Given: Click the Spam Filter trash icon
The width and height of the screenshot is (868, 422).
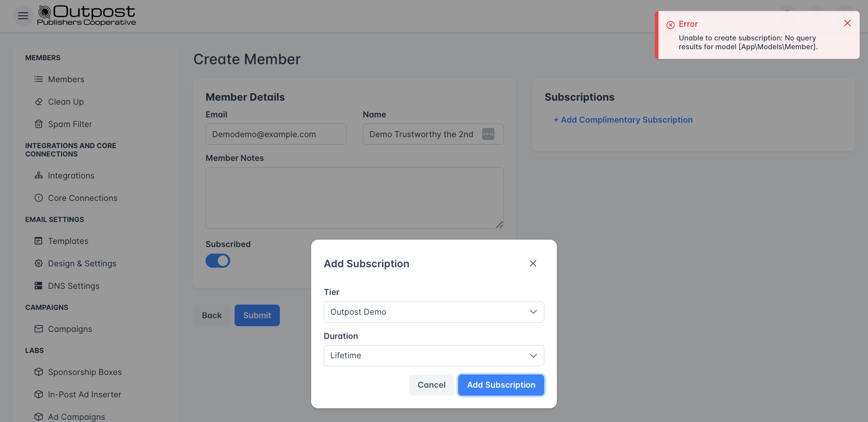Looking at the screenshot, I should pos(39,124).
